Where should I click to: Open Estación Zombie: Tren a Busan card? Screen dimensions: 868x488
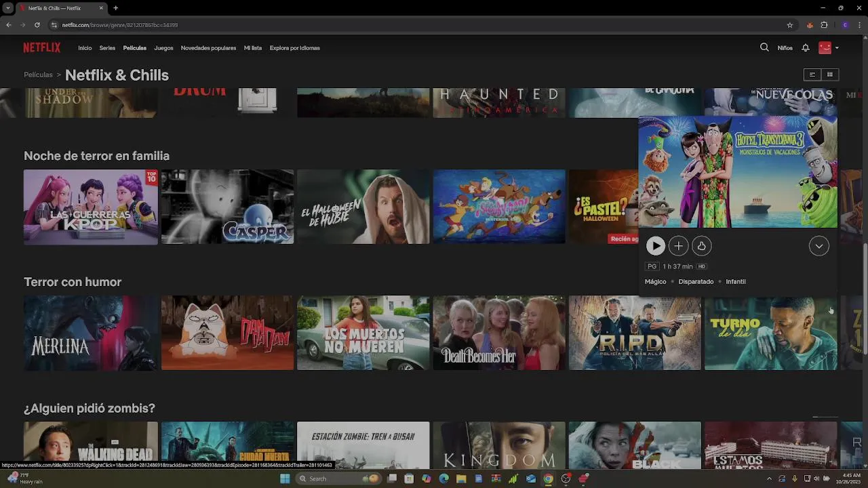(363, 445)
